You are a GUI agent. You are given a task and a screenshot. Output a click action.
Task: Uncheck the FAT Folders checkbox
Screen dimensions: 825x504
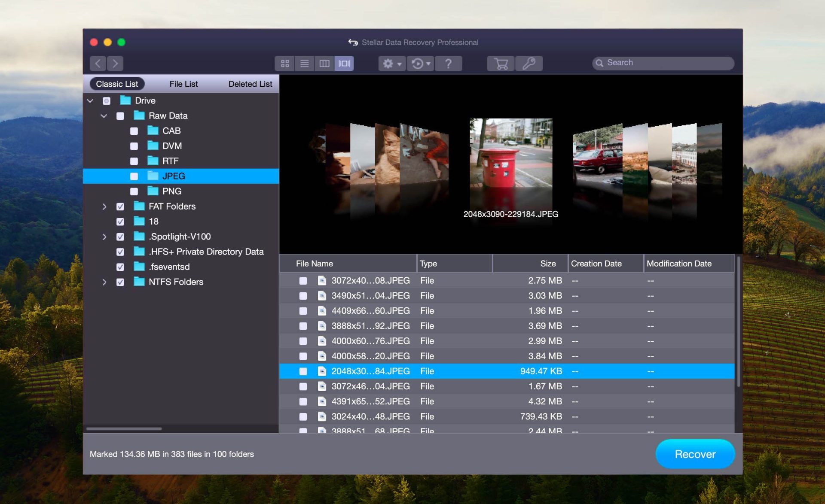click(121, 206)
